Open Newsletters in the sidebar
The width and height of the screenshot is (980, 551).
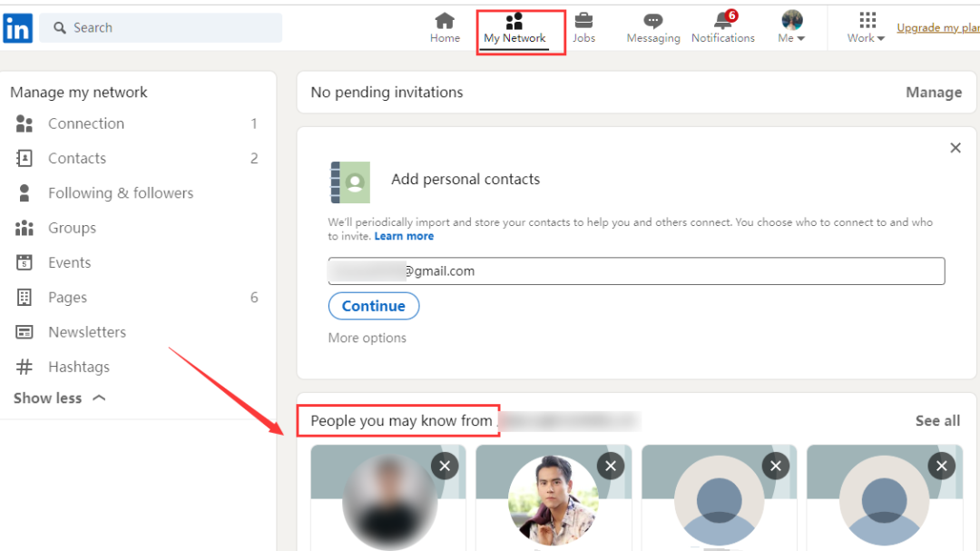pyautogui.click(x=86, y=332)
